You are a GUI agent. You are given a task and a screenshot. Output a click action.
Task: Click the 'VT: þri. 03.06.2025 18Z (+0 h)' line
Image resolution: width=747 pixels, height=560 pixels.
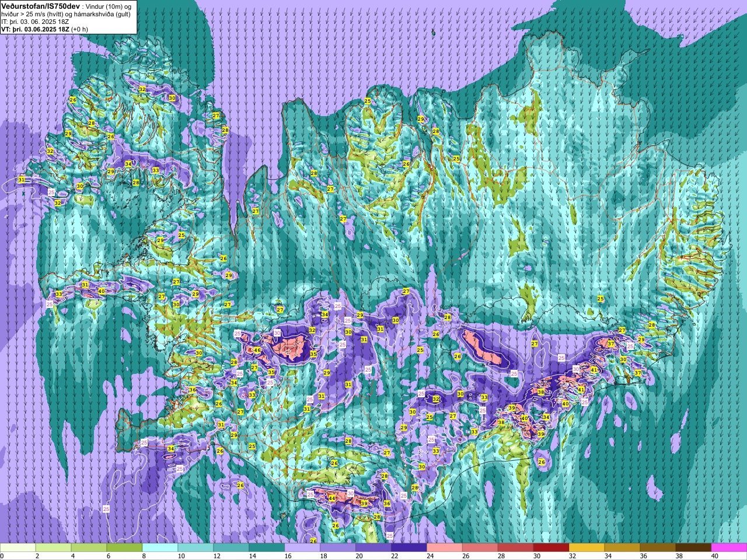[x=45, y=29]
